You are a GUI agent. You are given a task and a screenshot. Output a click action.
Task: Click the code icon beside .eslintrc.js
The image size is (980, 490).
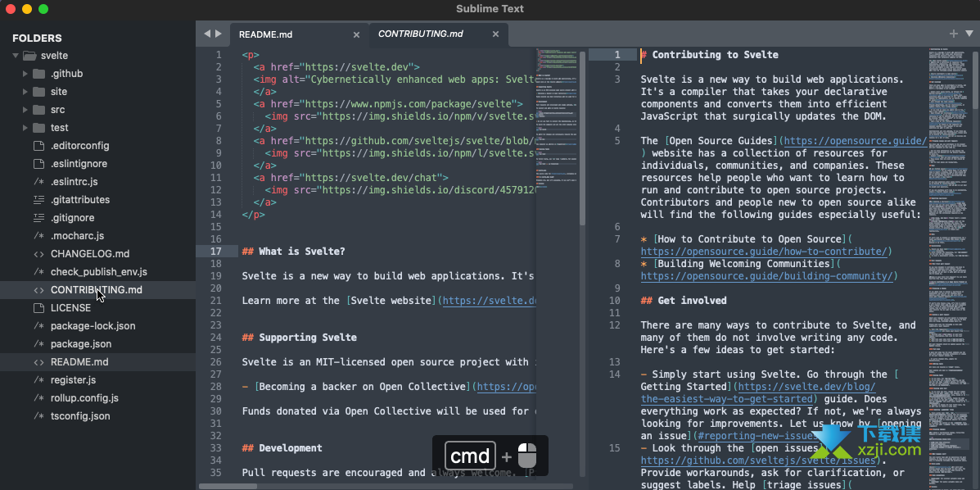[x=38, y=182]
